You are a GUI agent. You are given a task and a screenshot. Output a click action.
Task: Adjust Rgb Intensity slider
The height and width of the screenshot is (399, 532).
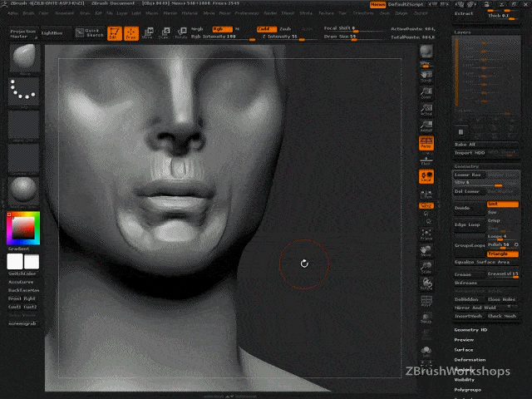tap(223, 37)
